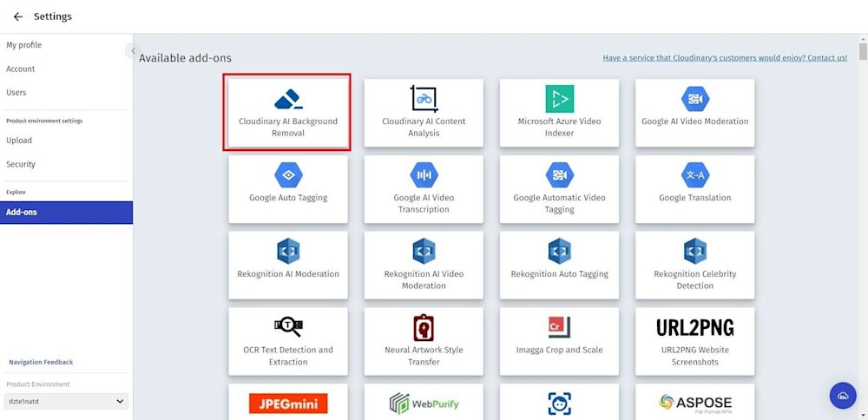The height and width of the screenshot is (420, 868).
Task: Click the Google Translation label
Action: [x=695, y=198]
